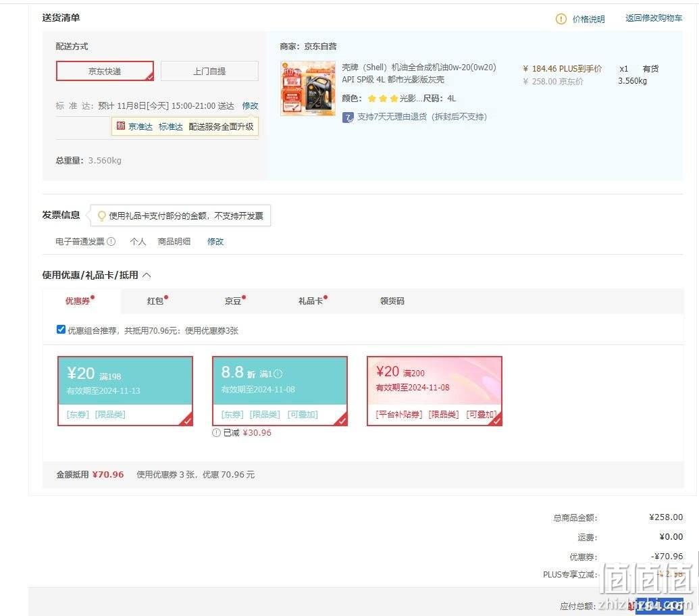Click the 运费 ¥0.00 value
699x616 pixels.
pyautogui.click(x=671, y=537)
